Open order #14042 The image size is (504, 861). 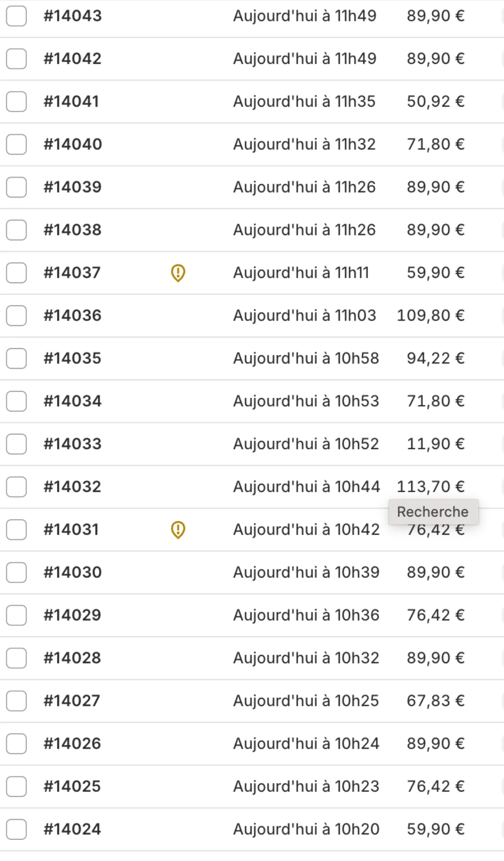point(73,59)
